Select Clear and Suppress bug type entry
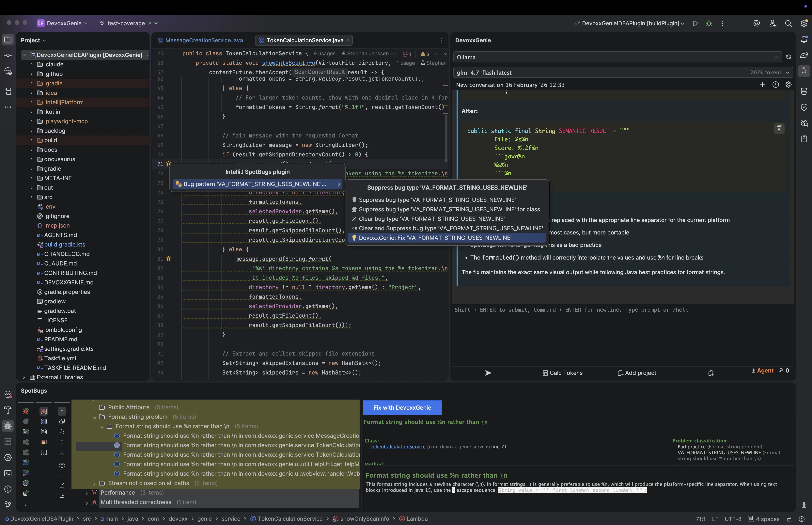The height and width of the screenshot is (525, 812). pyautogui.click(x=447, y=228)
